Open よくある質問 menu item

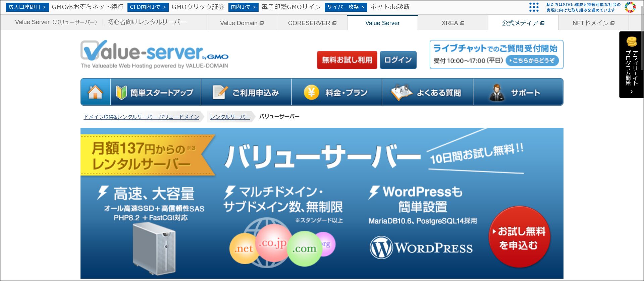pos(428,92)
